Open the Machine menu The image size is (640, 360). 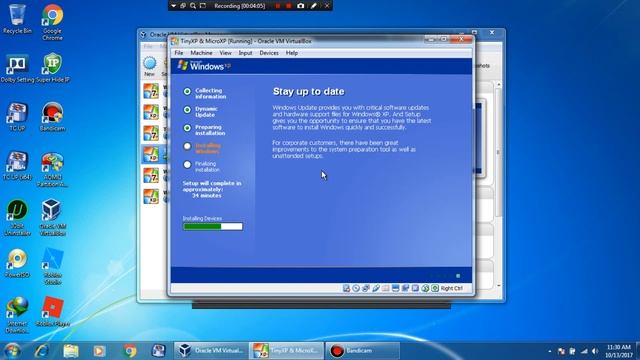point(201,53)
